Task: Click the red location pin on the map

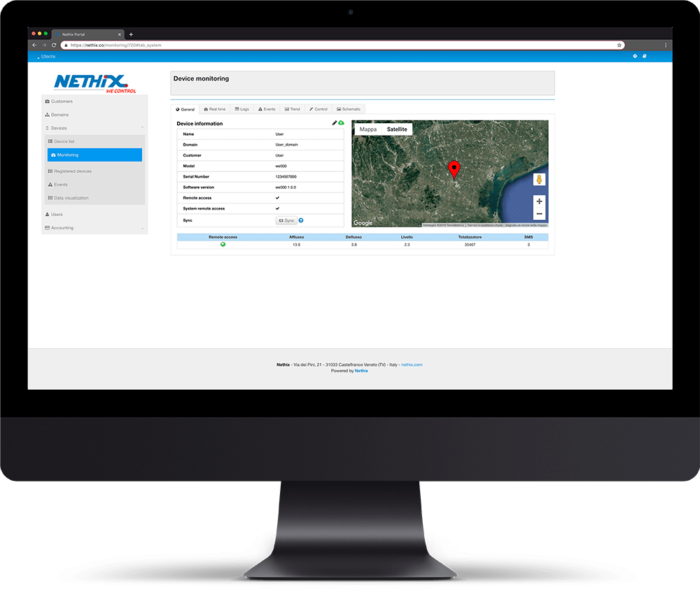Action: pyautogui.click(x=454, y=169)
